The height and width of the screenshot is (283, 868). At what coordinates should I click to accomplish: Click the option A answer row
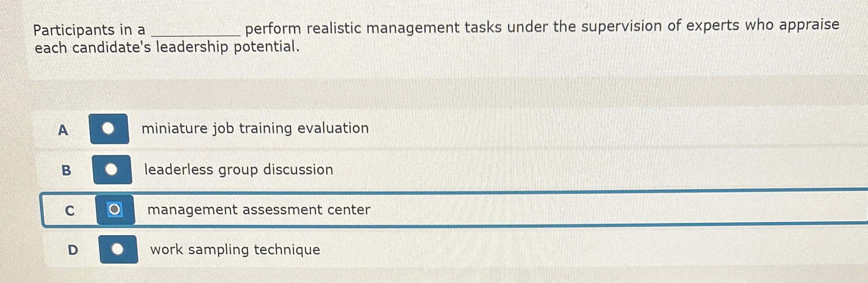[399, 128]
